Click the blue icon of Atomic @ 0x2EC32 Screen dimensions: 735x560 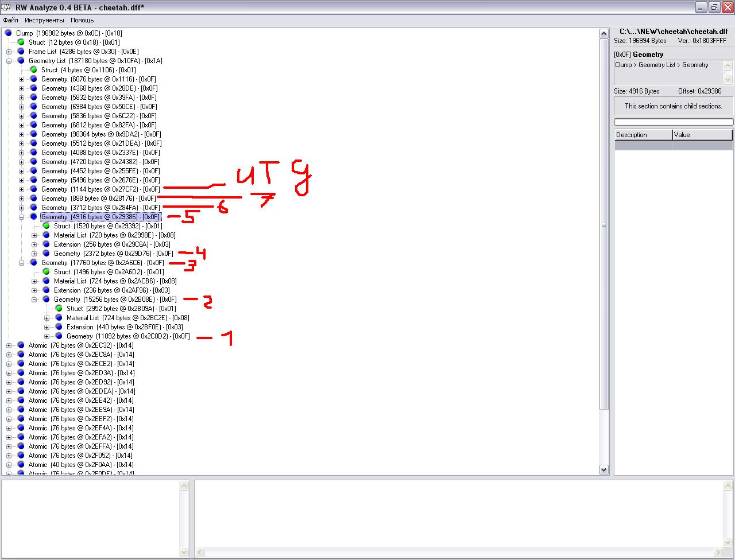21,345
